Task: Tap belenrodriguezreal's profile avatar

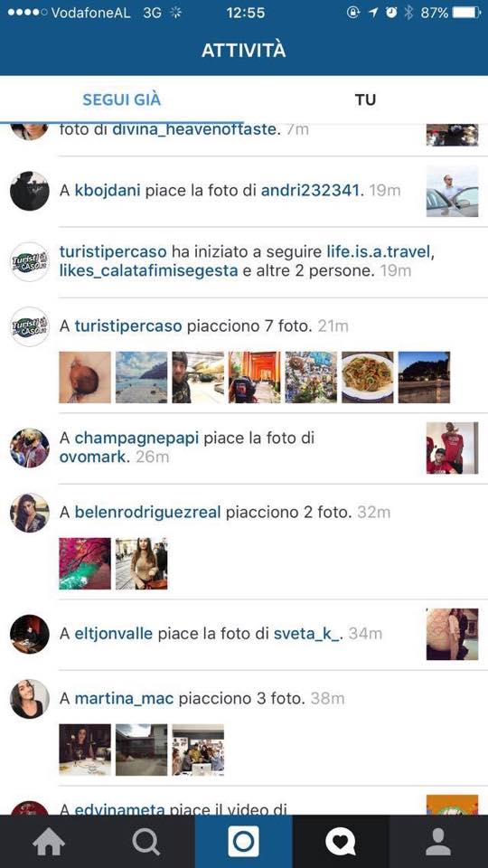Action: pyautogui.click(x=30, y=513)
